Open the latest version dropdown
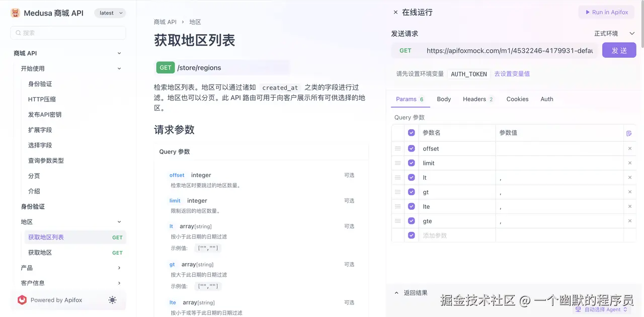This screenshot has width=644, height=317. point(109,13)
